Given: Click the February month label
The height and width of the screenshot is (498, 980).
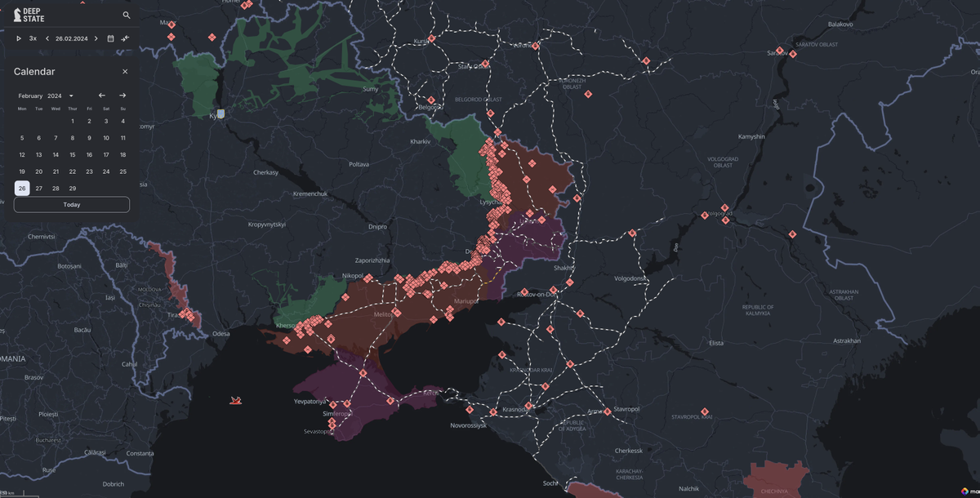Looking at the screenshot, I should [x=30, y=96].
